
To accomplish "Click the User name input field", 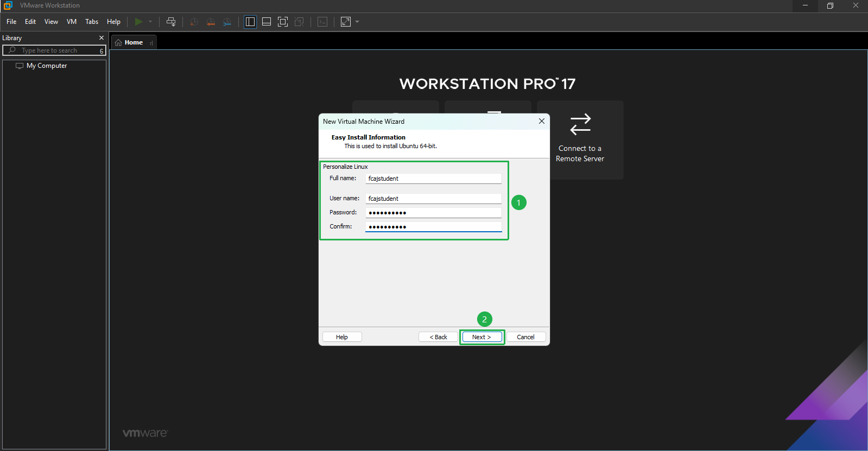I will tap(433, 199).
